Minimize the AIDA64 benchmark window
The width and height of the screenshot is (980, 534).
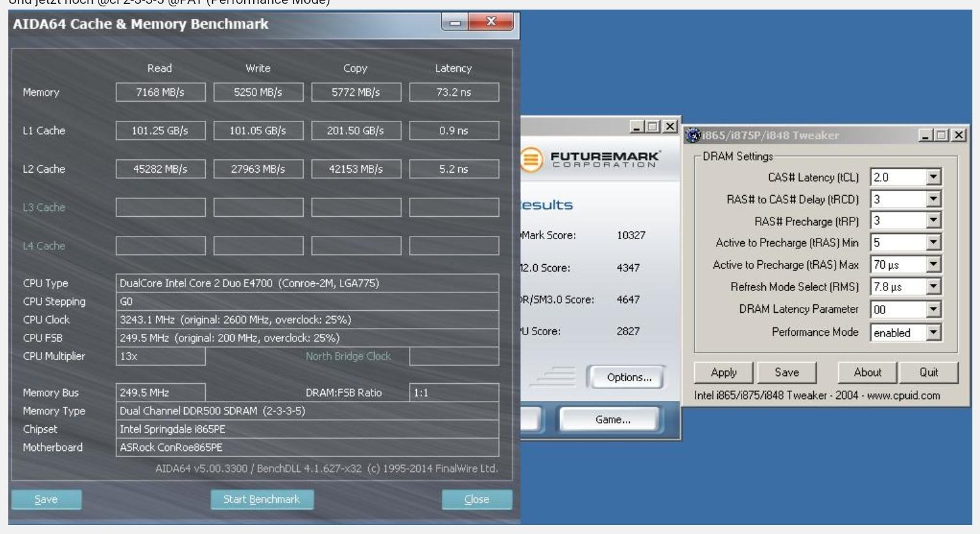click(455, 22)
